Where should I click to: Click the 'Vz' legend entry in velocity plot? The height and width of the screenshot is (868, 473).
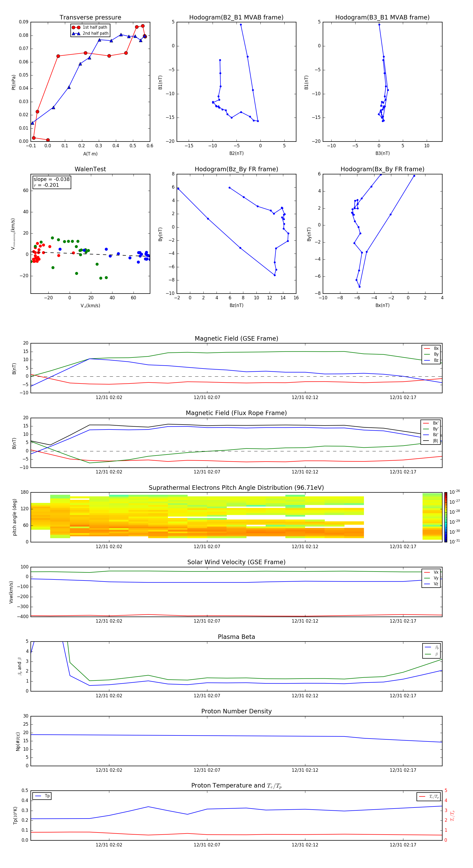click(431, 584)
